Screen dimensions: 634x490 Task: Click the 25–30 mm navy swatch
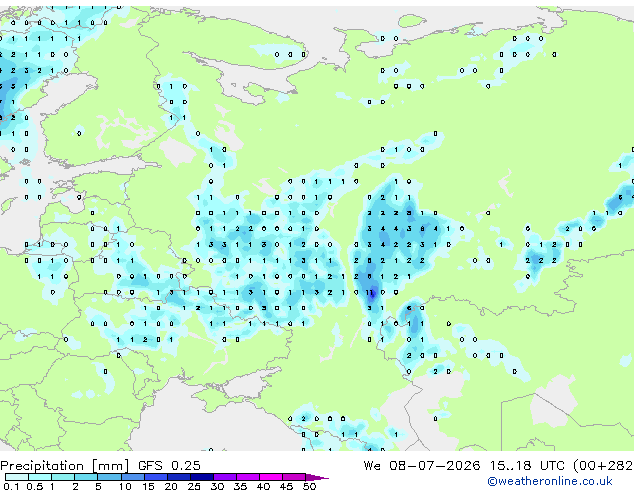[x=202, y=477]
